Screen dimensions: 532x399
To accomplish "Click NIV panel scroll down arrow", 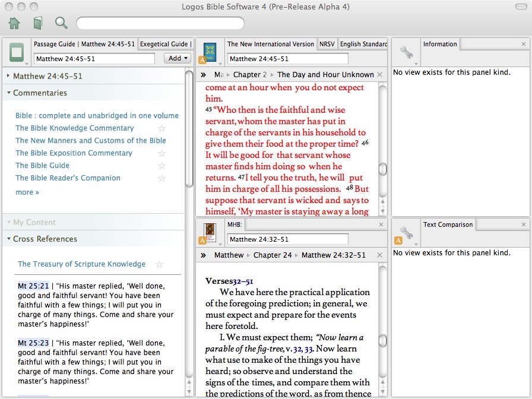I will coord(383,211).
